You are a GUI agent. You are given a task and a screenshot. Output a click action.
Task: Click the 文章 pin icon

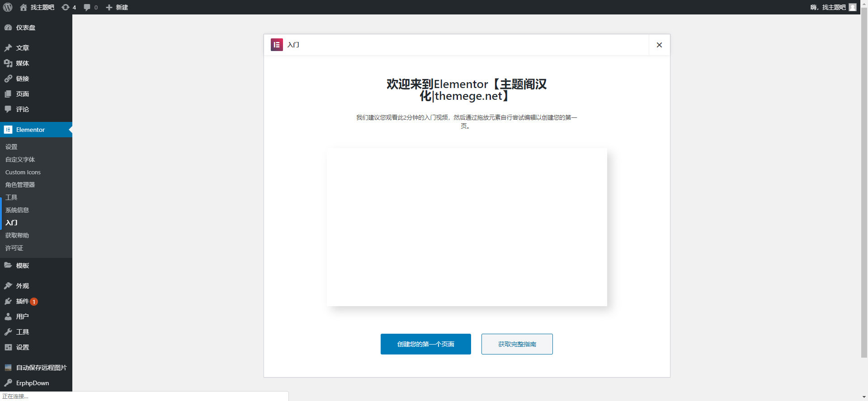8,48
